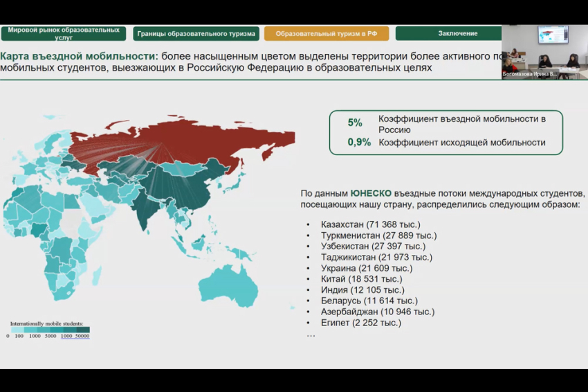588x392 pixels.
Task: Click list item 'Таджикистан (21 973 тыс.)'
Action: [376, 257]
